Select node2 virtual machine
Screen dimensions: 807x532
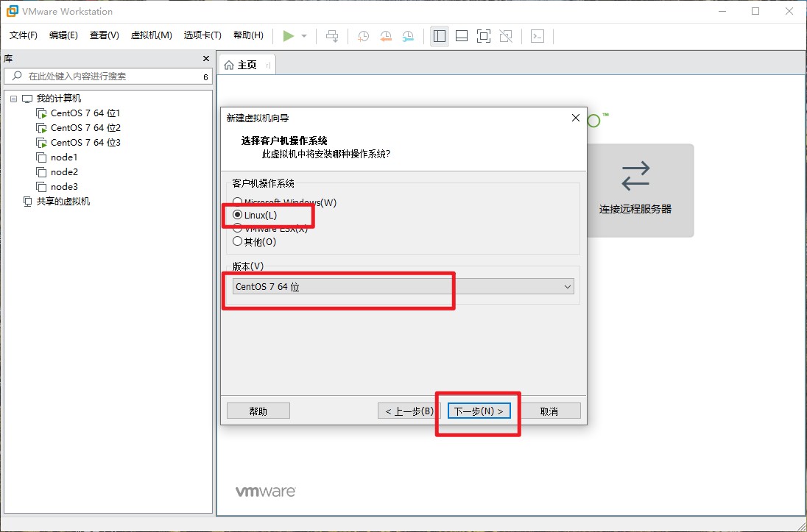[64, 172]
